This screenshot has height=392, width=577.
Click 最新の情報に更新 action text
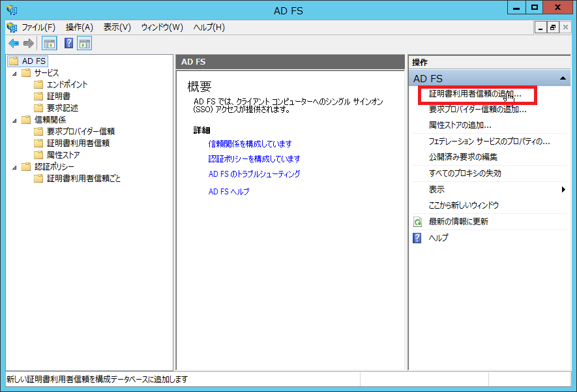tap(458, 222)
